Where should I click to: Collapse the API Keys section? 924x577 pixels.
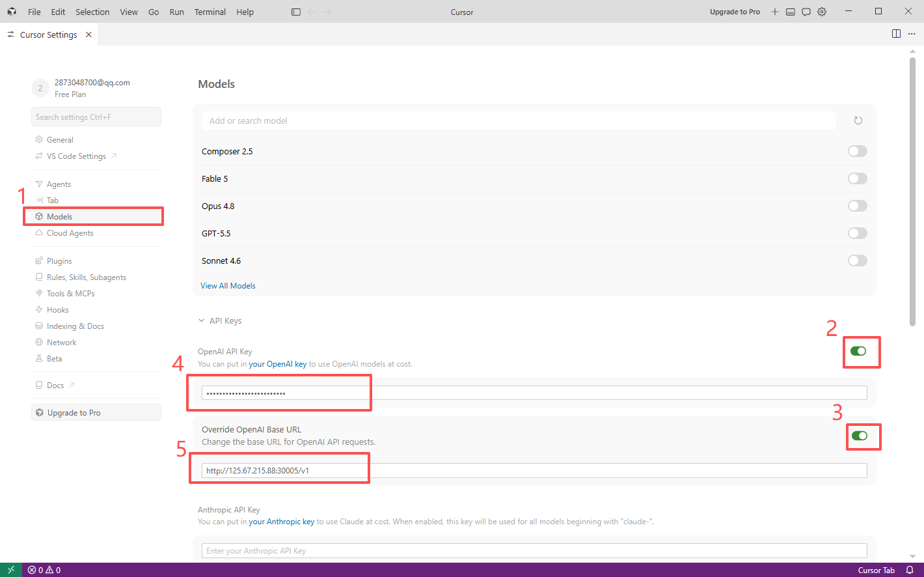[x=220, y=321]
